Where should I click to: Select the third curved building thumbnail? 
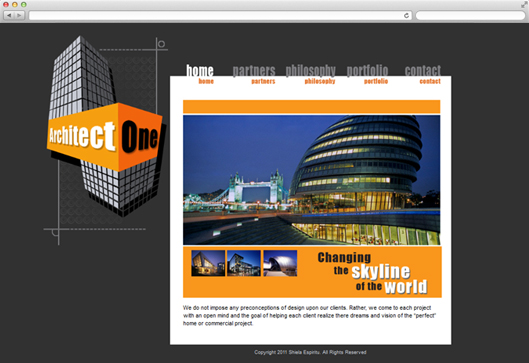pos(280,263)
